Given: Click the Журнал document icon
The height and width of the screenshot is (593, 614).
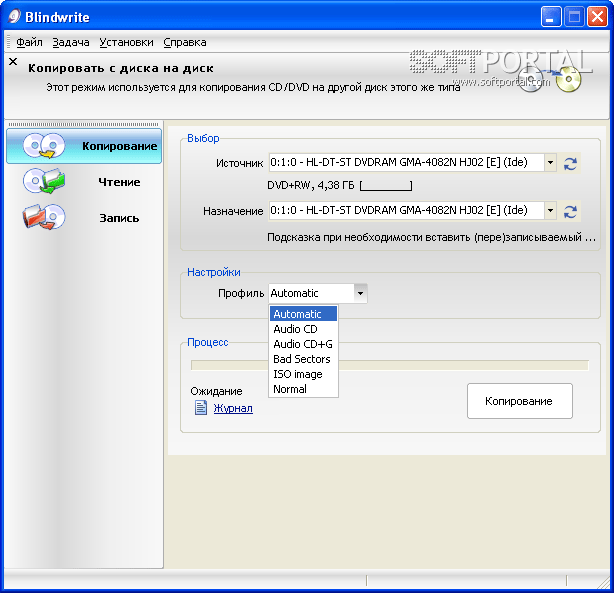Looking at the screenshot, I should (x=201, y=408).
